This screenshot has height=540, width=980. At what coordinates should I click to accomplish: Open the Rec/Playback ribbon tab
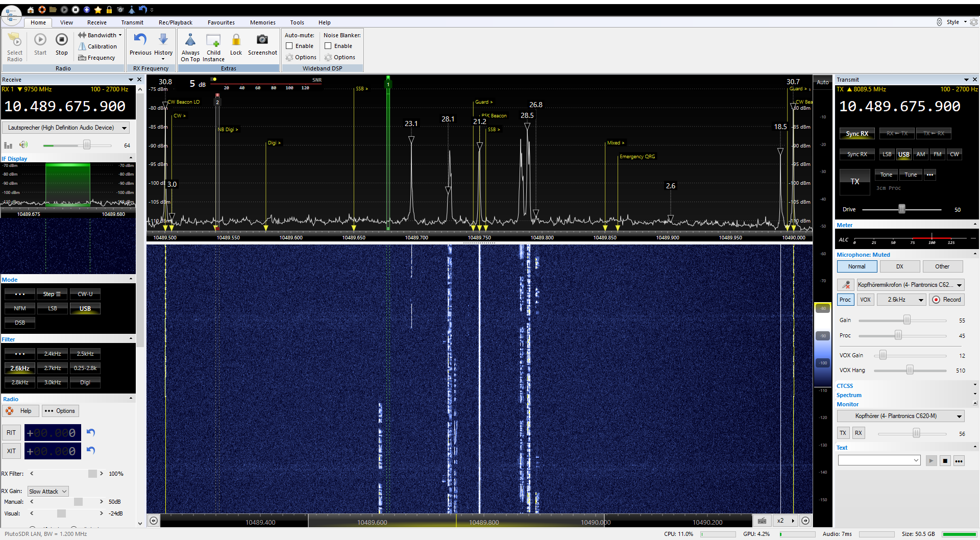point(175,22)
